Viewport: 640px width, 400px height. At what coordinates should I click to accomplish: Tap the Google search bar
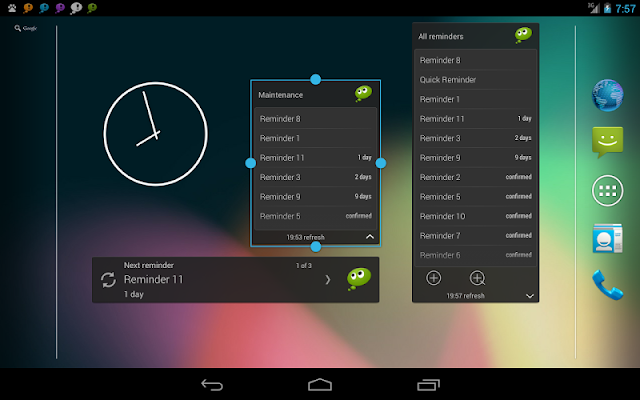click(26, 28)
